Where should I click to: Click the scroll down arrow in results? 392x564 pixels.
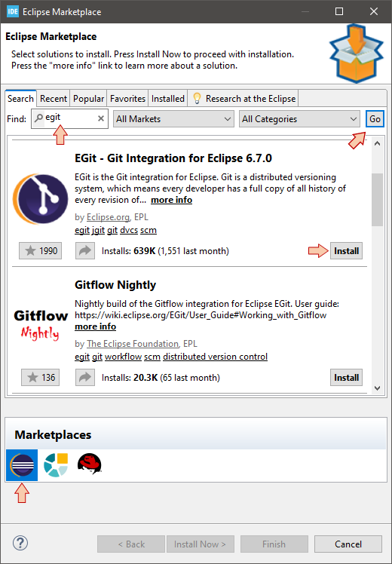[377, 388]
